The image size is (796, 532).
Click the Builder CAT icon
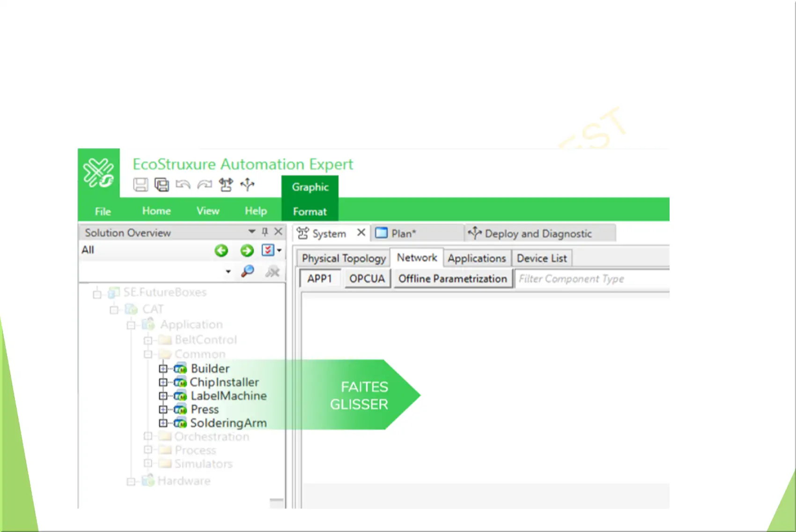pos(180,369)
